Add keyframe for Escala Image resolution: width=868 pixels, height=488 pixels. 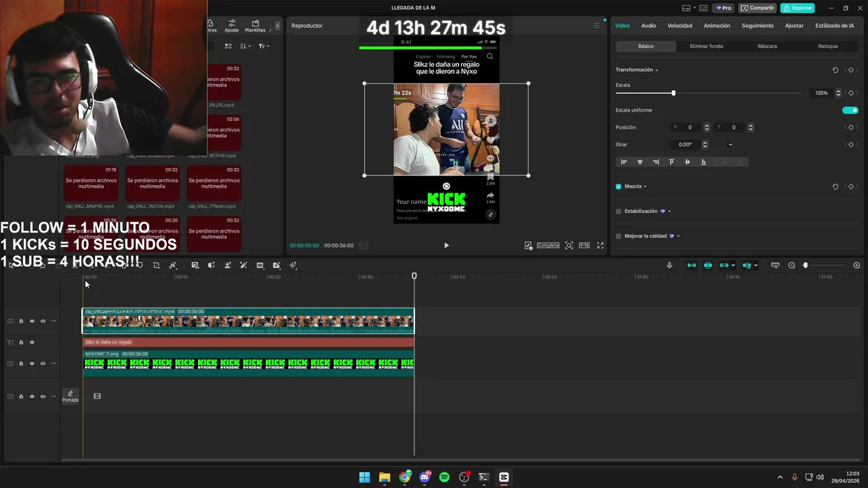pos(851,93)
